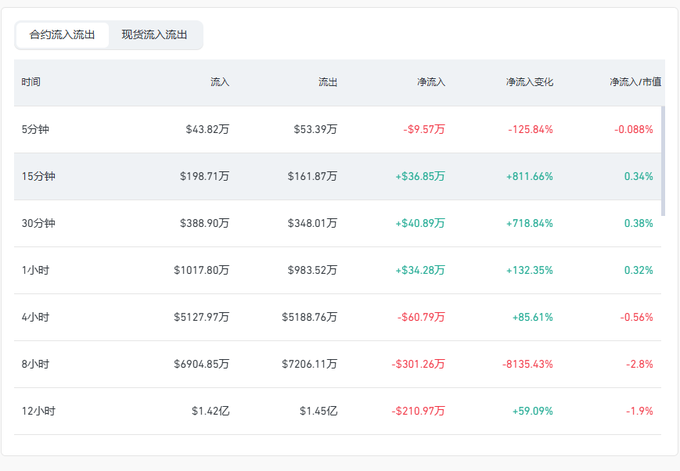Select the 15分钟 row label
Image resolution: width=680 pixels, height=471 pixels.
(38, 176)
